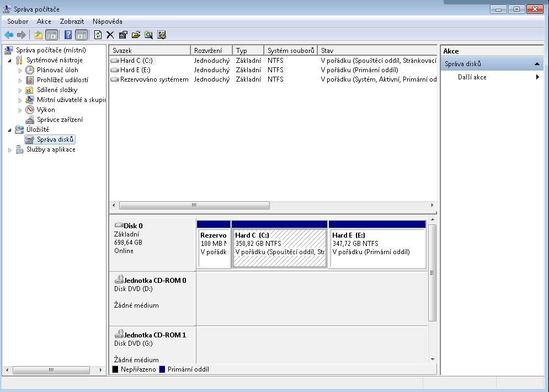The image size is (549, 392).
Task: Click the Jednotka CD-ROM 0 icon
Action: point(119,280)
